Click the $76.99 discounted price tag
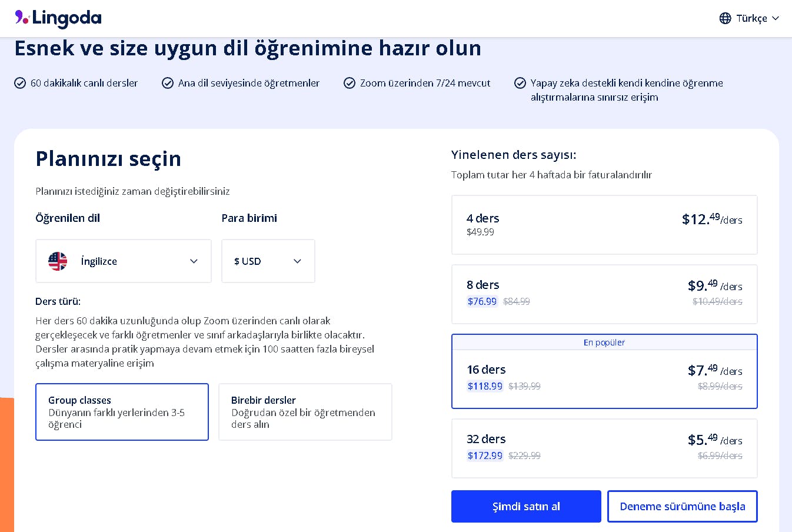The width and height of the screenshot is (792, 532). [x=482, y=301]
